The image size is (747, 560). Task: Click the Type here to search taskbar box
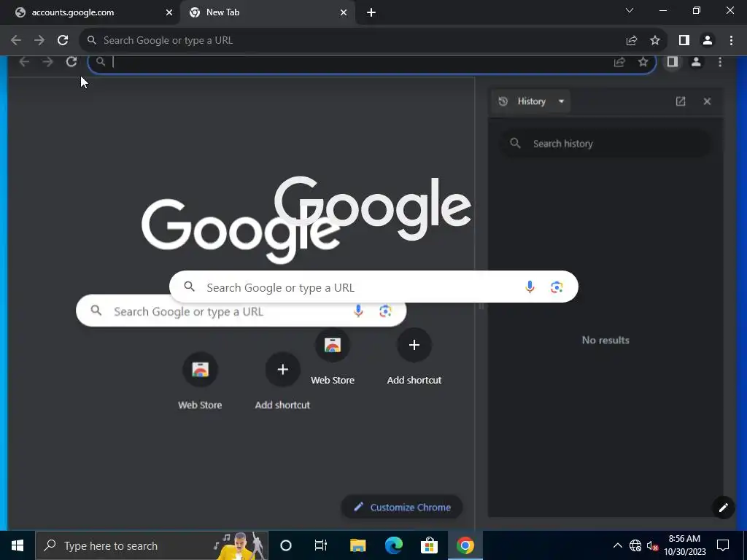tap(152, 545)
